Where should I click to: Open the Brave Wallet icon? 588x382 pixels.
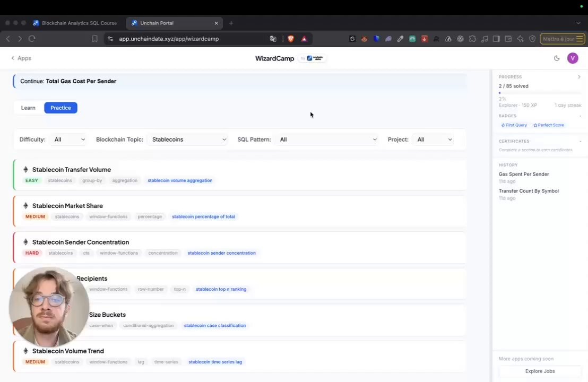click(x=508, y=39)
